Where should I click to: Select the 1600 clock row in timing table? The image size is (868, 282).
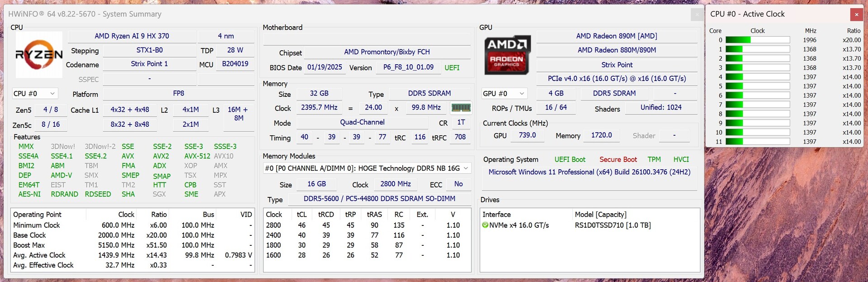point(367,255)
